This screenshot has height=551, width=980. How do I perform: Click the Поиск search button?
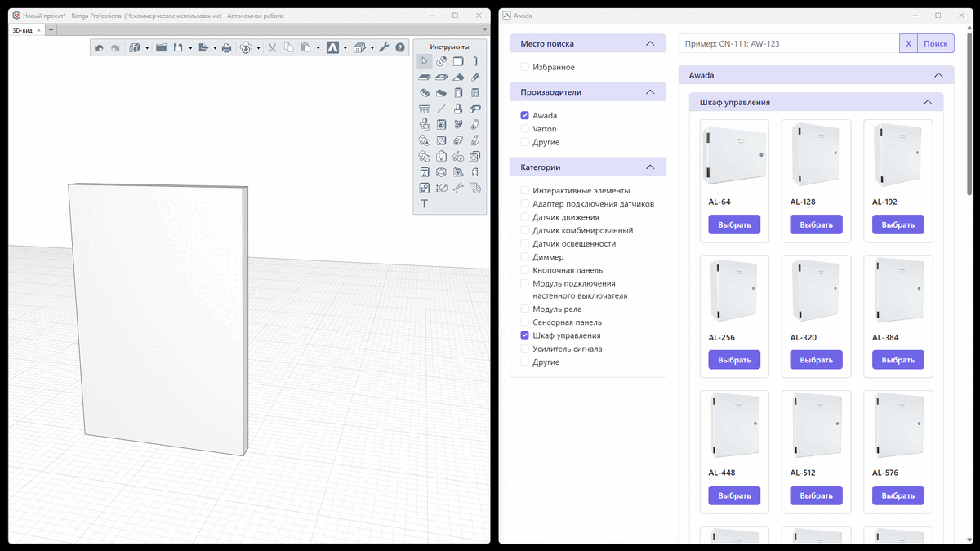coord(936,43)
